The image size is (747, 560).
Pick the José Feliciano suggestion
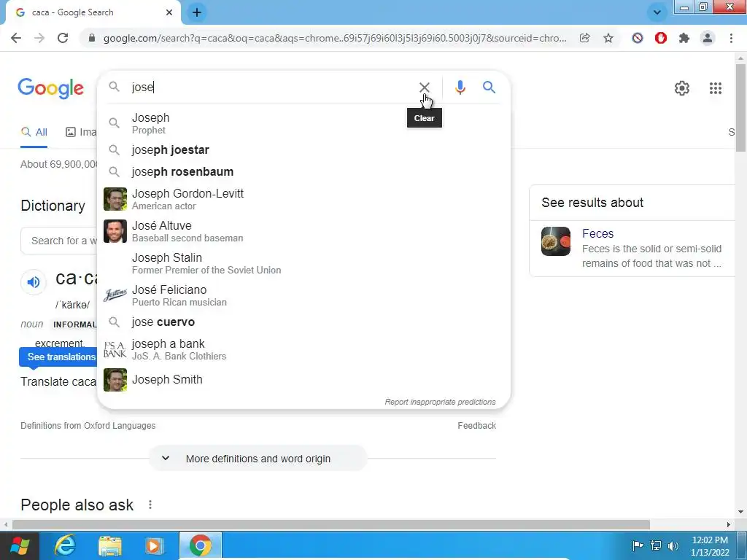pos(303,295)
